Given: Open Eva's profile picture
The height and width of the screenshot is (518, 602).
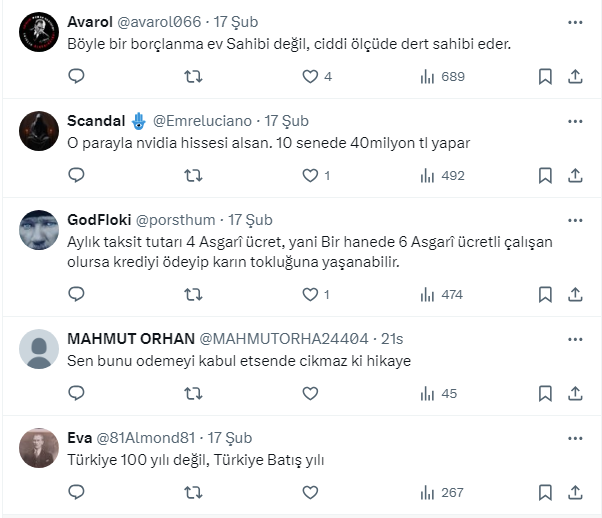Looking at the screenshot, I should 39,449.
